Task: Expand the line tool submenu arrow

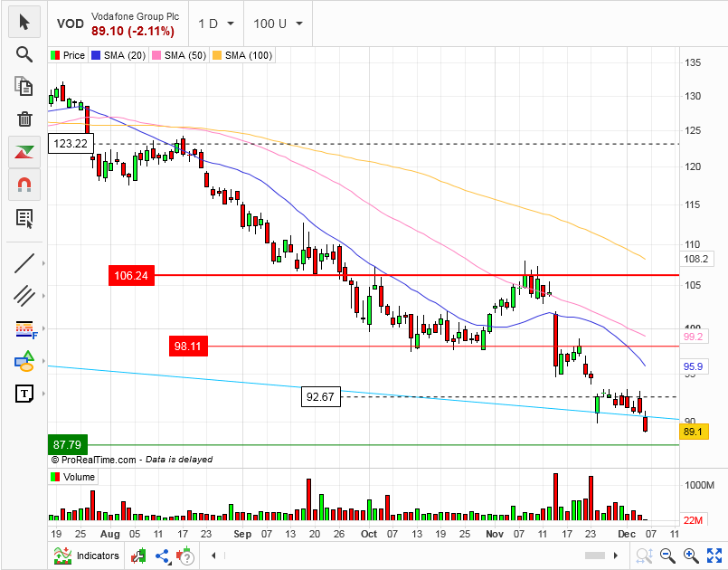Action: tap(43, 263)
